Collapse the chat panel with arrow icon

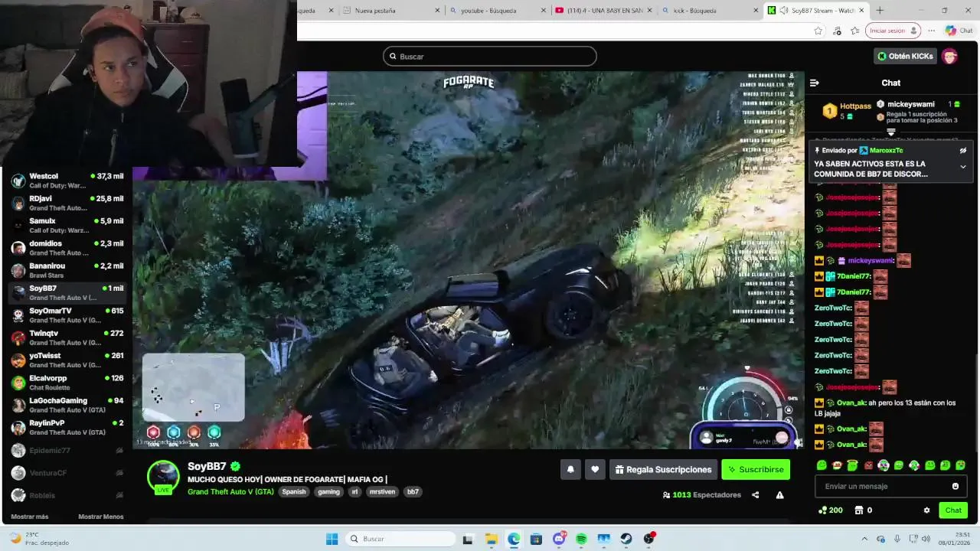coord(815,83)
